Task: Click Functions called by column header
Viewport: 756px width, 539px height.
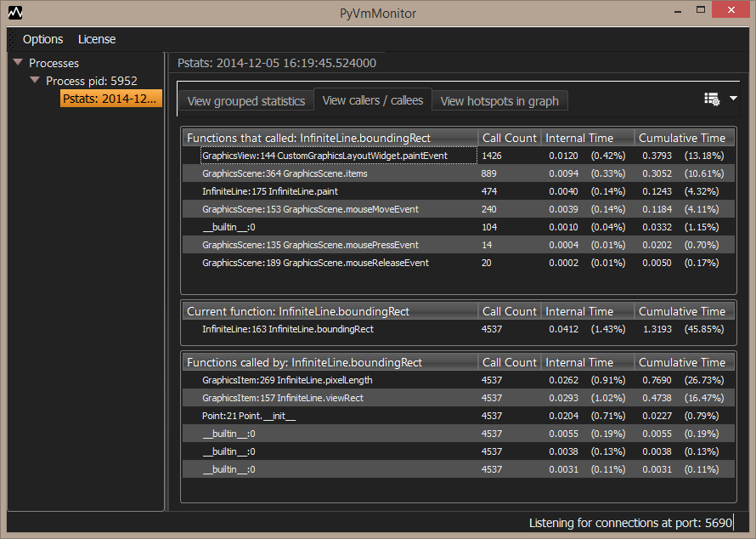Action: click(330, 362)
